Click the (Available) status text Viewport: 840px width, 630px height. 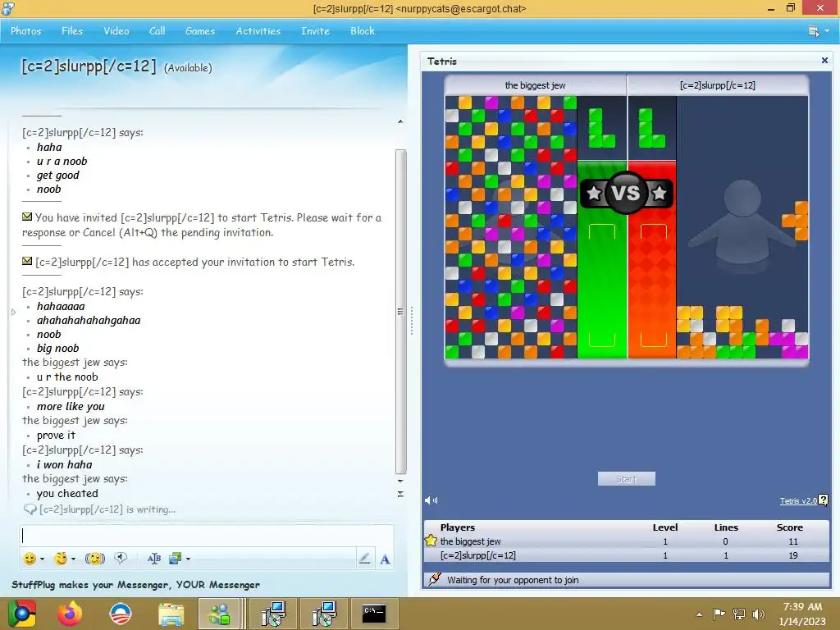(x=188, y=68)
